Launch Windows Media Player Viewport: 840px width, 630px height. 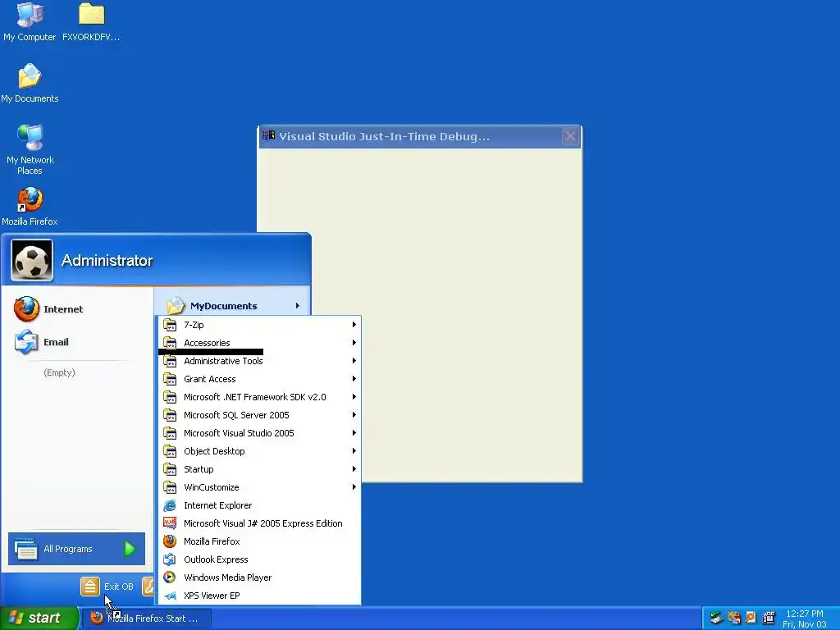pyautogui.click(x=260, y=577)
